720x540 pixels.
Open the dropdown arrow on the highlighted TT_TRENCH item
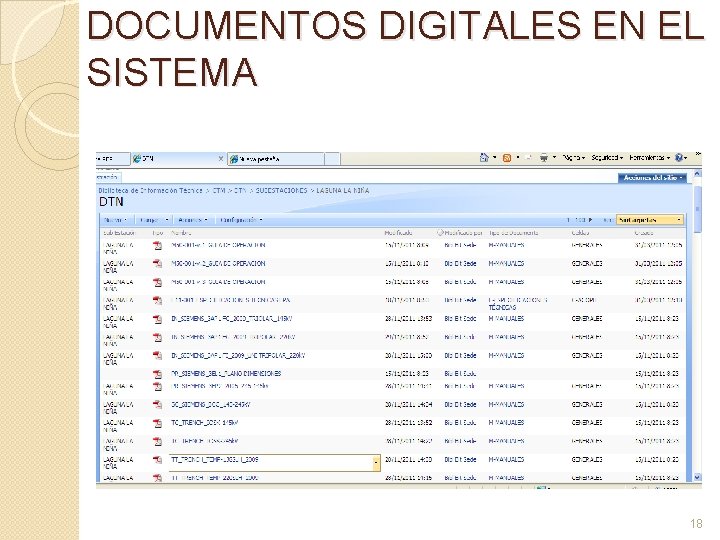pos(376,463)
